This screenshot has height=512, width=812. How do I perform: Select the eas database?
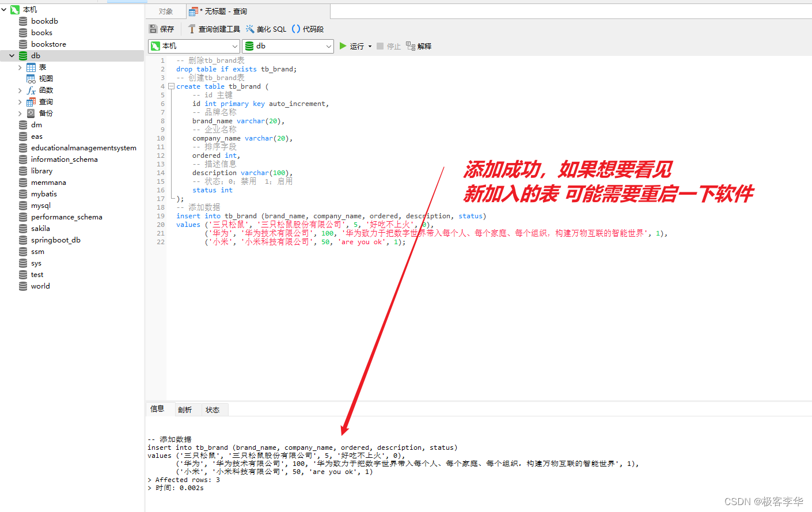tap(37, 136)
